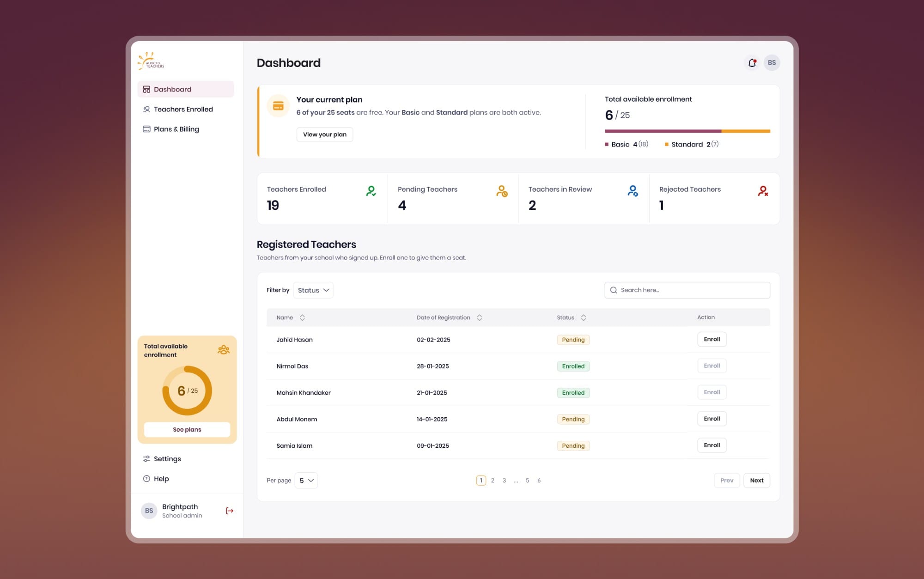This screenshot has width=924, height=579.
Task: Click the date 28-01-2025
Action: (433, 366)
